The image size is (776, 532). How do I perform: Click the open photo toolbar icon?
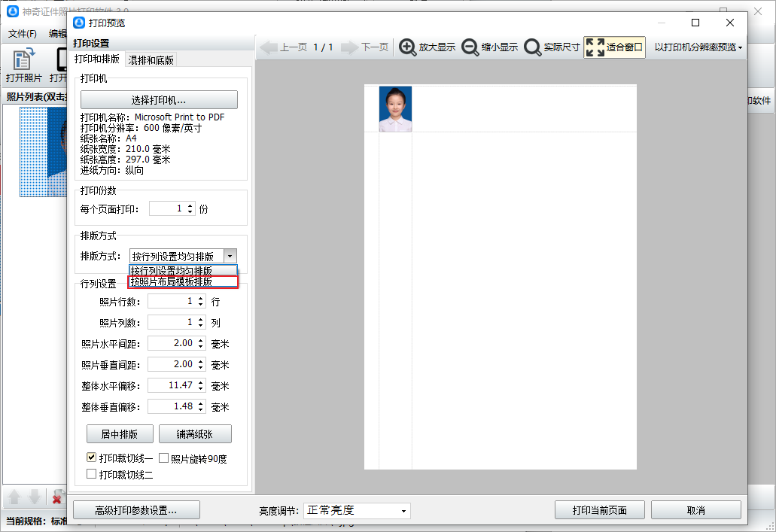coord(24,59)
